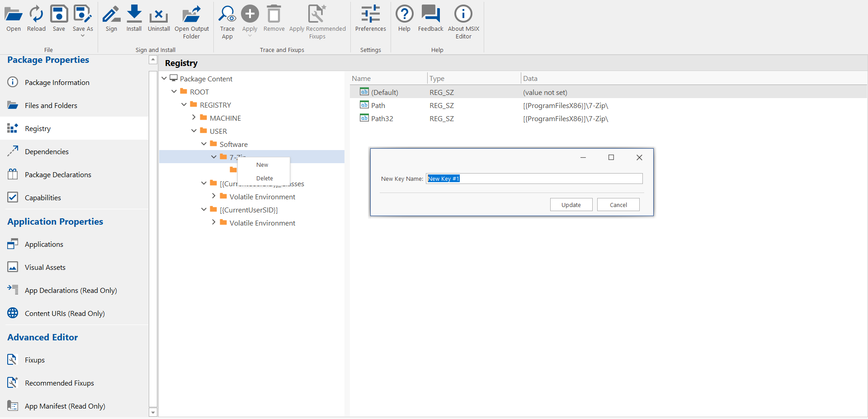The width and height of the screenshot is (868, 419).
Task: Click the Open Output Folder icon
Action: (x=192, y=15)
